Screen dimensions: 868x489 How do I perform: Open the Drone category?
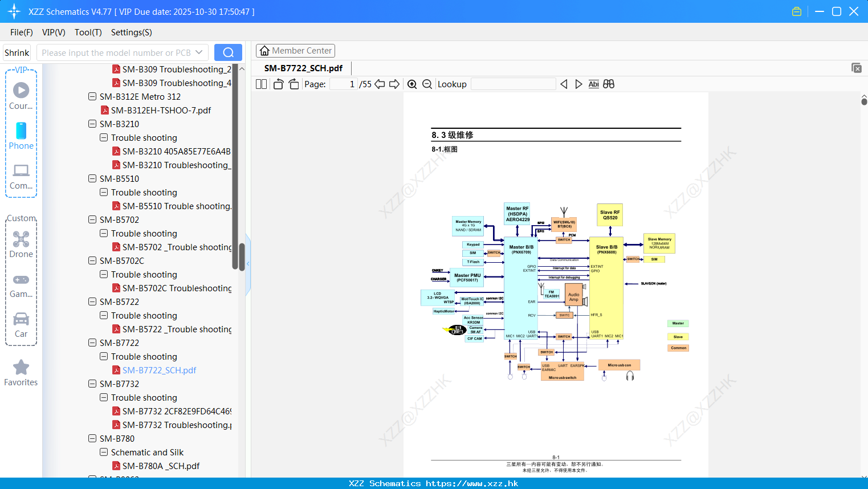click(x=21, y=244)
